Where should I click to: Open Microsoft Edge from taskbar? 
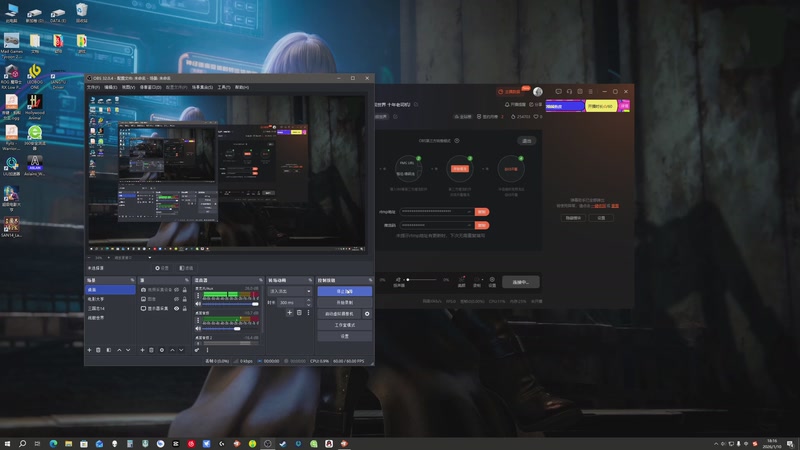tap(53, 443)
